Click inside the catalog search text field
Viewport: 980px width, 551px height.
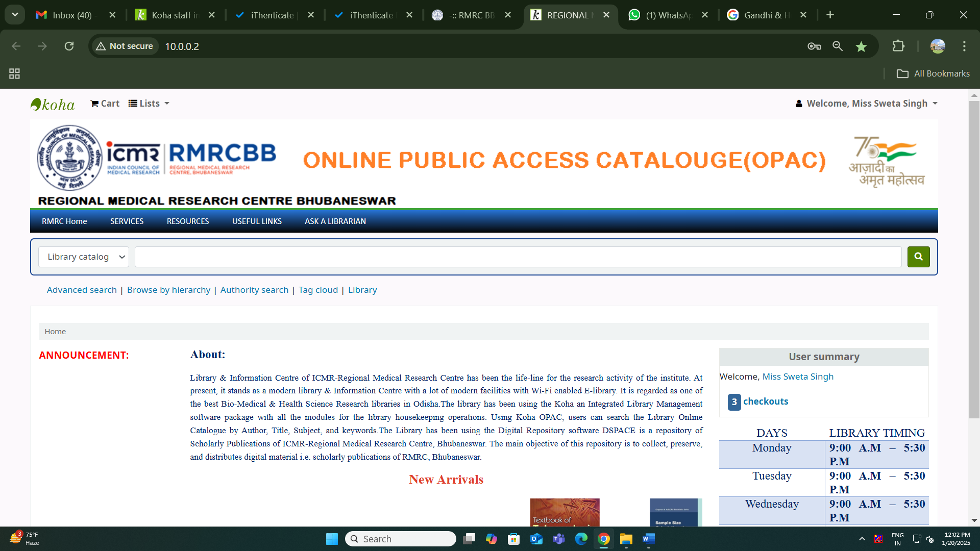pyautogui.click(x=518, y=257)
